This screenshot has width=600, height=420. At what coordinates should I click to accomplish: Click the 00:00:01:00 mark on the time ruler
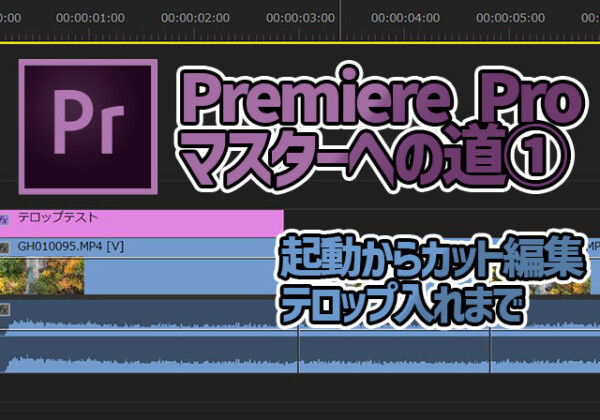coord(90,18)
